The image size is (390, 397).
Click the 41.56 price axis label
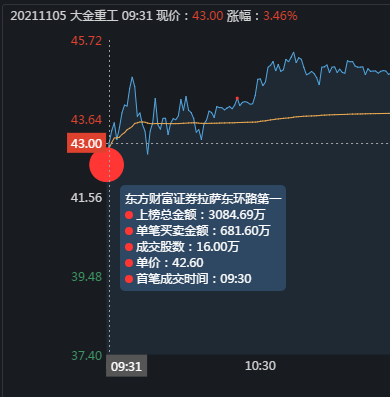pyautogui.click(x=86, y=198)
